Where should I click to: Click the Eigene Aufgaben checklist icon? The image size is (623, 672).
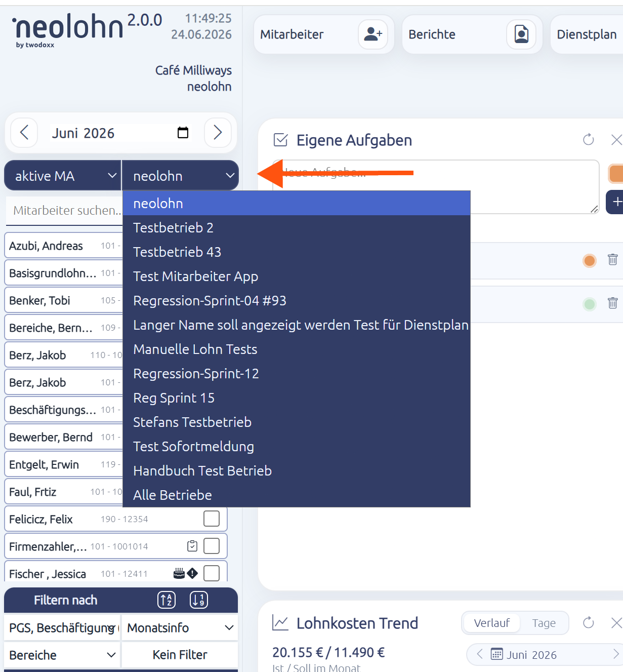(280, 140)
